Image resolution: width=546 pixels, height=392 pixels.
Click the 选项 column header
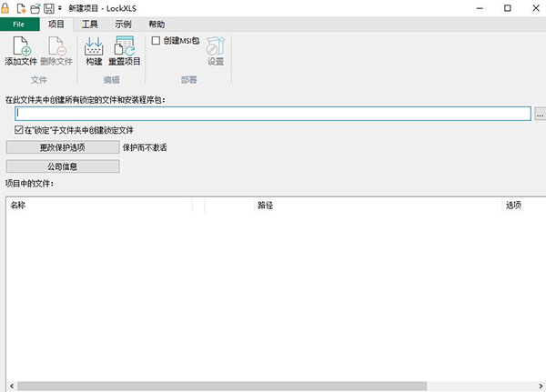click(x=524, y=205)
